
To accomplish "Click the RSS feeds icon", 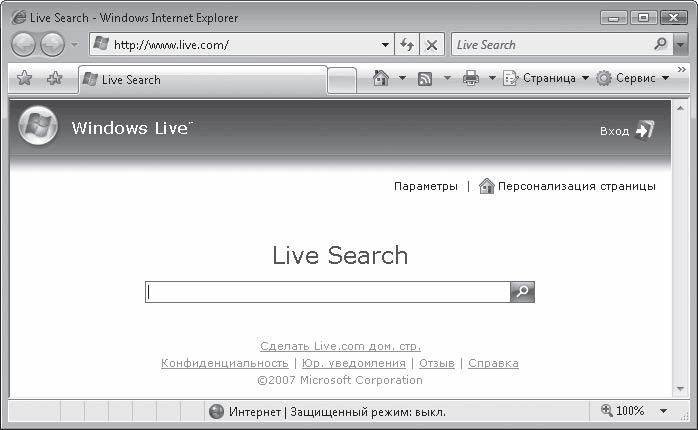I will [425, 78].
